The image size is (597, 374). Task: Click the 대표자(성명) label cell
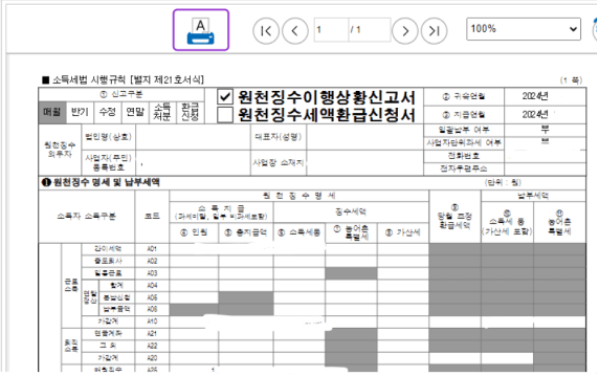point(278,137)
